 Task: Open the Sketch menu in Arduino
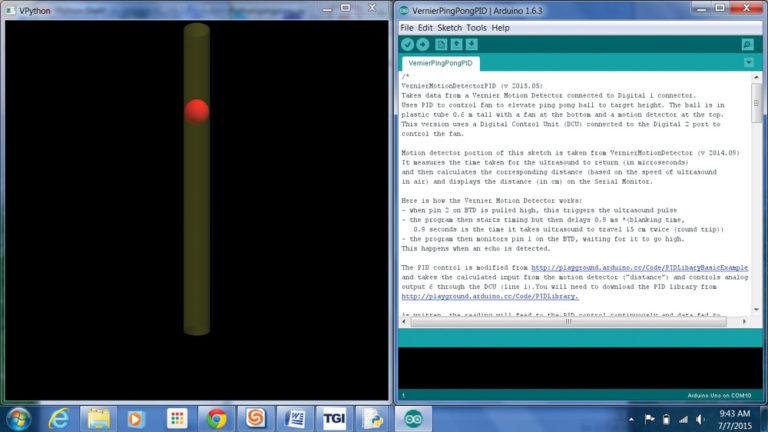pyautogui.click(x=449, y=28)
